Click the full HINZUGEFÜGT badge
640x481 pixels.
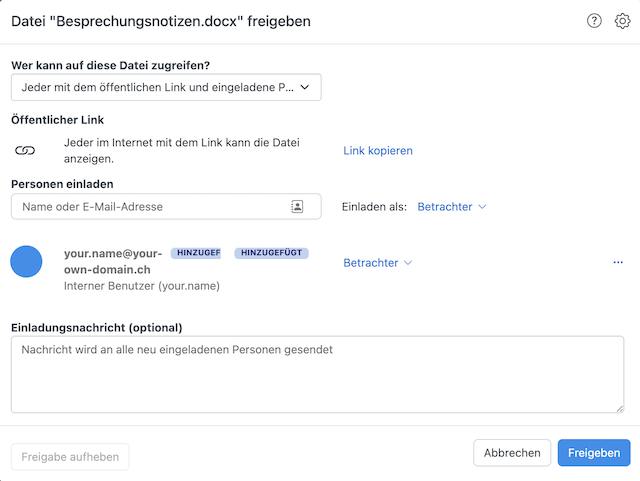click(271, 253)
